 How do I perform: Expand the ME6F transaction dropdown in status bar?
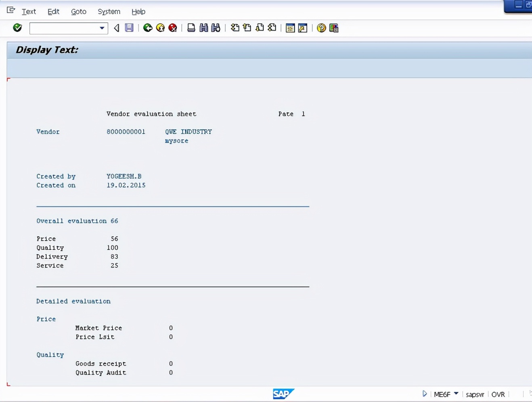click(x=456, y=394)
